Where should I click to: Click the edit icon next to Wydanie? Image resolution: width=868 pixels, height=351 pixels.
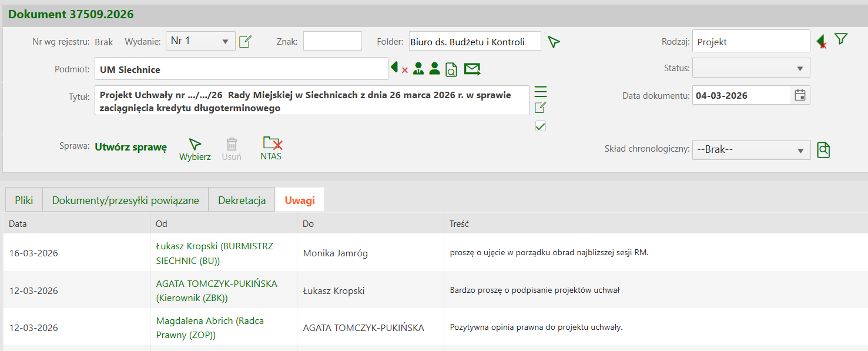245,42
